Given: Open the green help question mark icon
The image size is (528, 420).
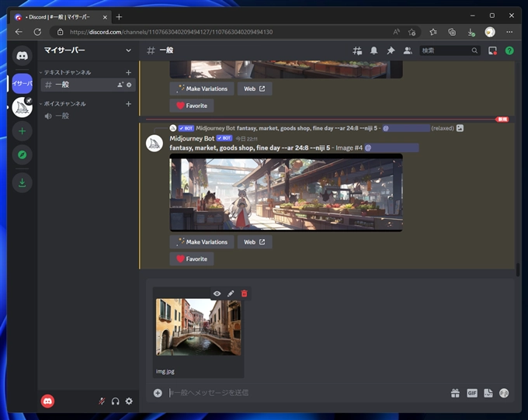Looking at the screenshot, I should point(509,51).
